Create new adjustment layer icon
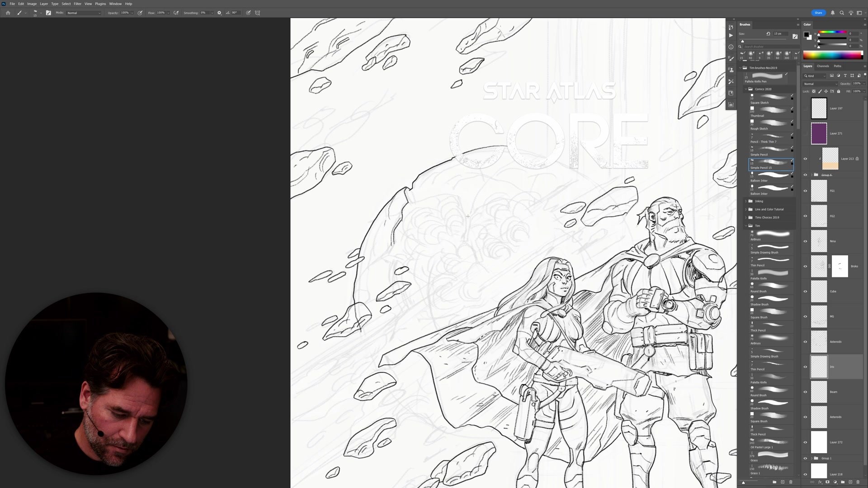868x488 pixels. point(835,482)
